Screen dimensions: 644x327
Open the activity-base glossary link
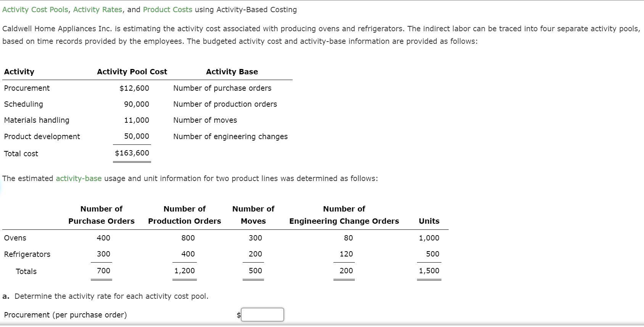(79, 178)
